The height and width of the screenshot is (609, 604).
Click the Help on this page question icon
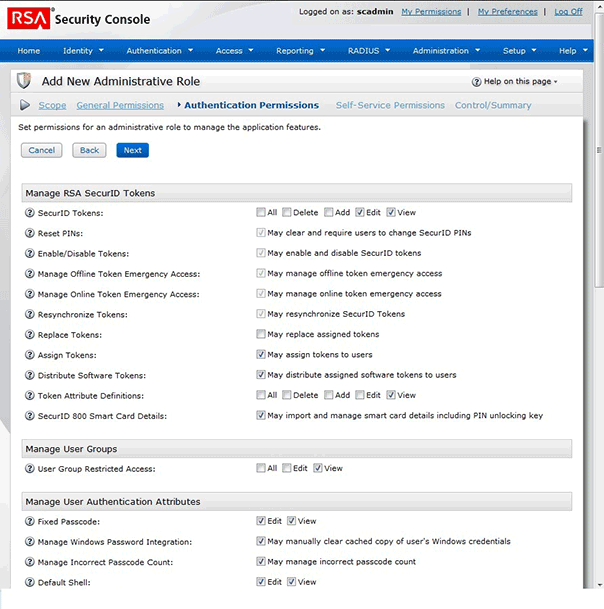tap(477, 82)
